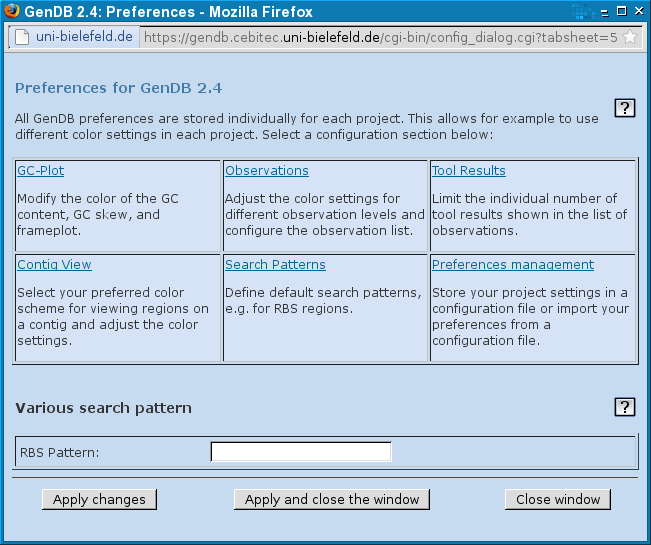Click the page identity icon beside uni-bielefeld.de
The height and width of the screenshot is (545, 651).
click(x=22, y=37)
